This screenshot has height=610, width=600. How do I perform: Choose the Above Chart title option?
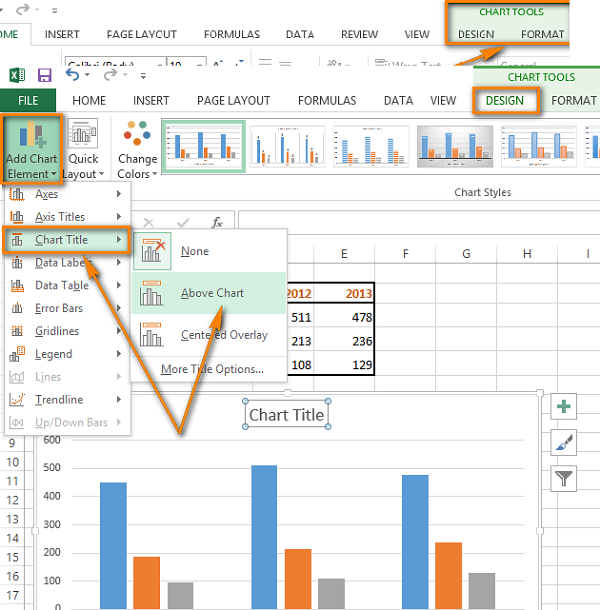(212, 293)
